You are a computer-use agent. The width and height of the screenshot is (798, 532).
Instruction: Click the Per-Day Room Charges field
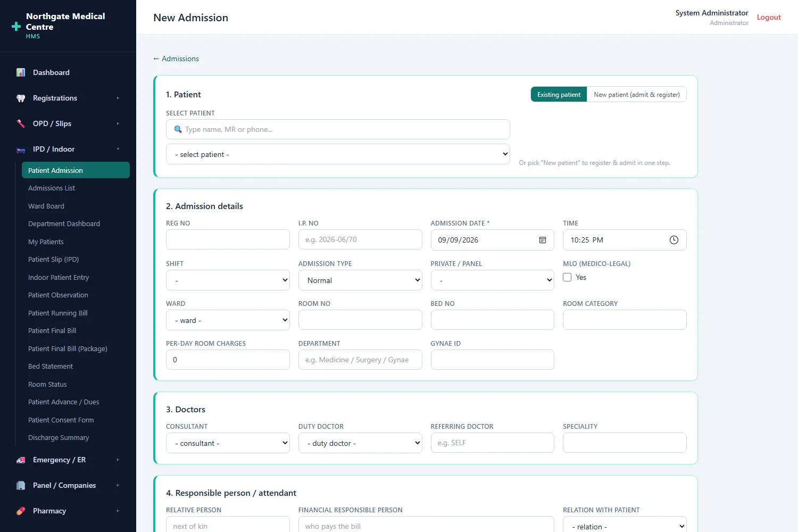(228, 360)
